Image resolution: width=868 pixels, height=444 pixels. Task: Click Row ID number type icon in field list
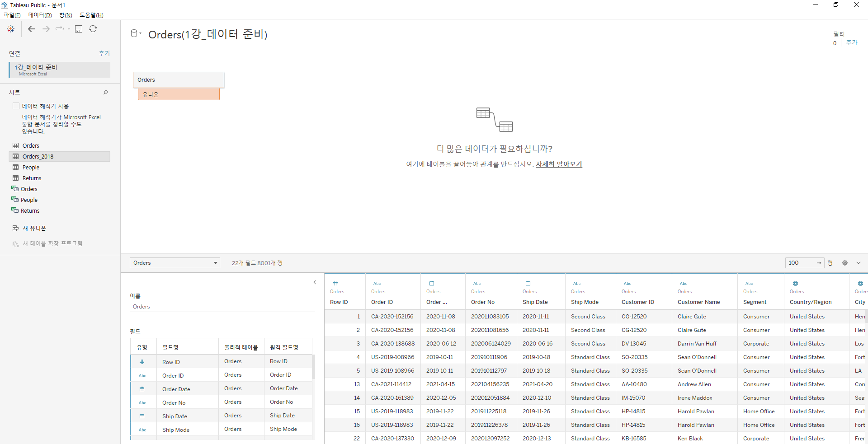click(142, 362)
